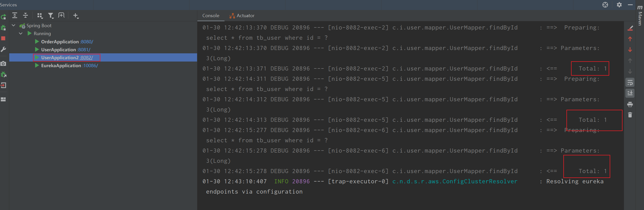This screenshot has height=210, width=644.
Task: Open the Add Service plus menu
Action: 76,16
